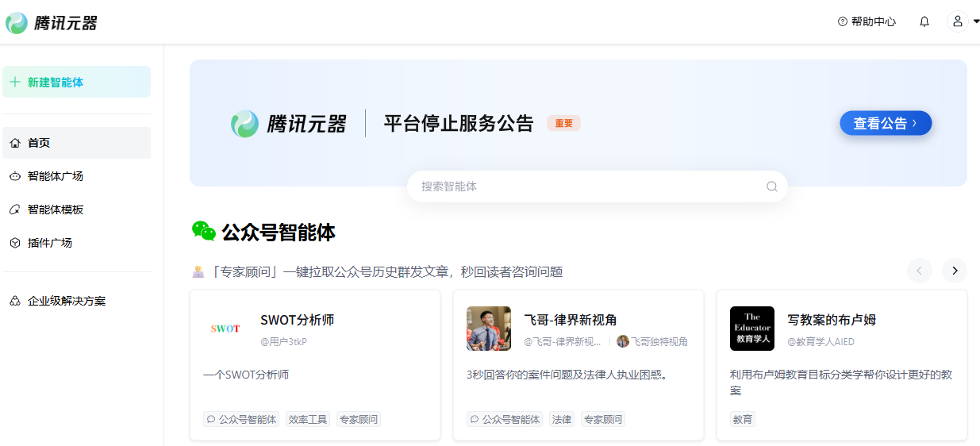Select 首页 in the sidebar

[76, 143]
